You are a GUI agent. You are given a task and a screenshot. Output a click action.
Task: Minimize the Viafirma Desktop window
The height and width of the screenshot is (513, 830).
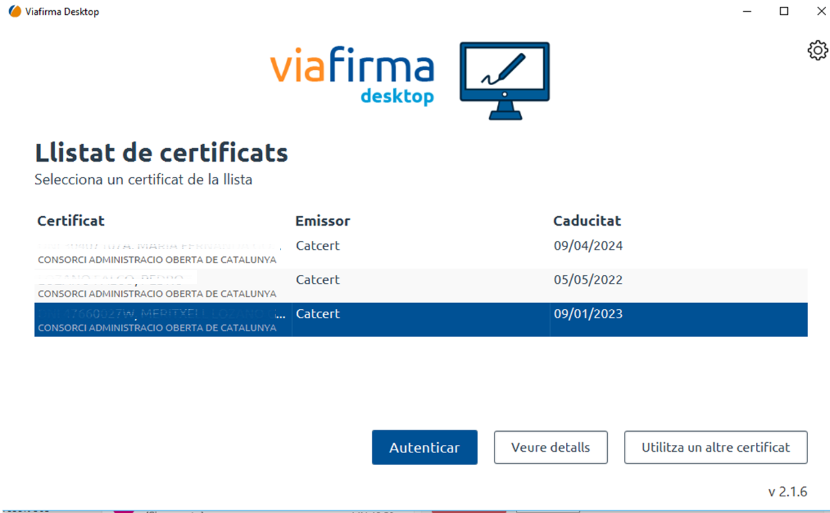point(747,11)
